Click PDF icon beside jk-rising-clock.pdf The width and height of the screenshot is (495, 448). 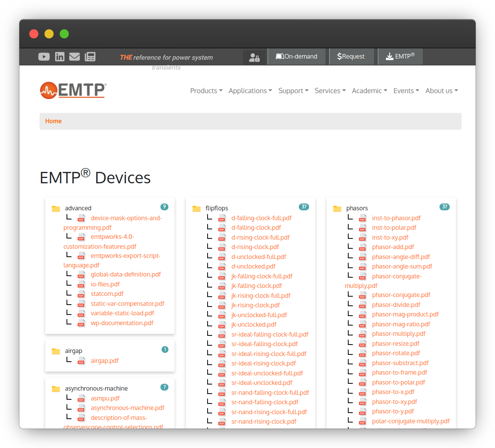[222, 305]
